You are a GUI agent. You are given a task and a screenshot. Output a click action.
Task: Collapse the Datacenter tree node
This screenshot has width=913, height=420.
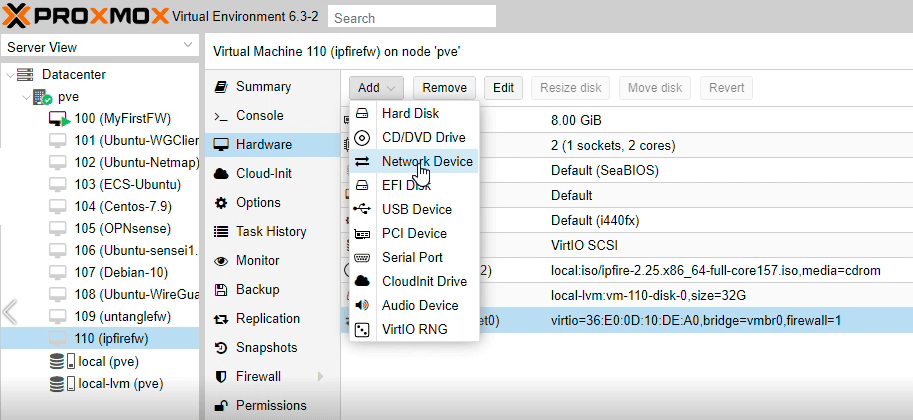(x=10, y=75)
